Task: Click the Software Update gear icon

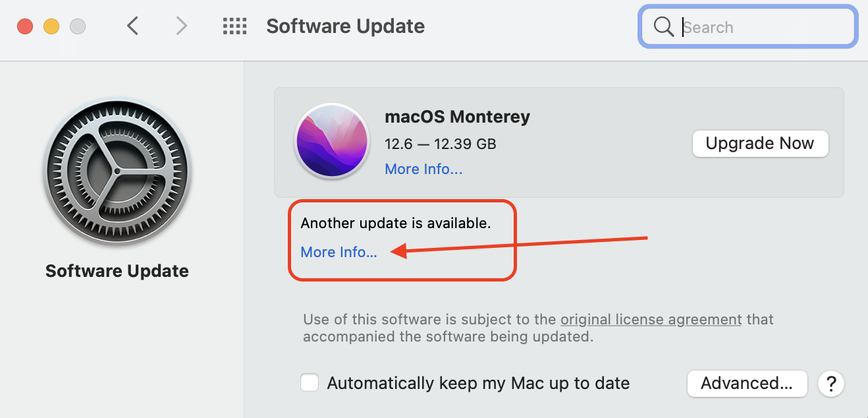Action: click(117, 172)
